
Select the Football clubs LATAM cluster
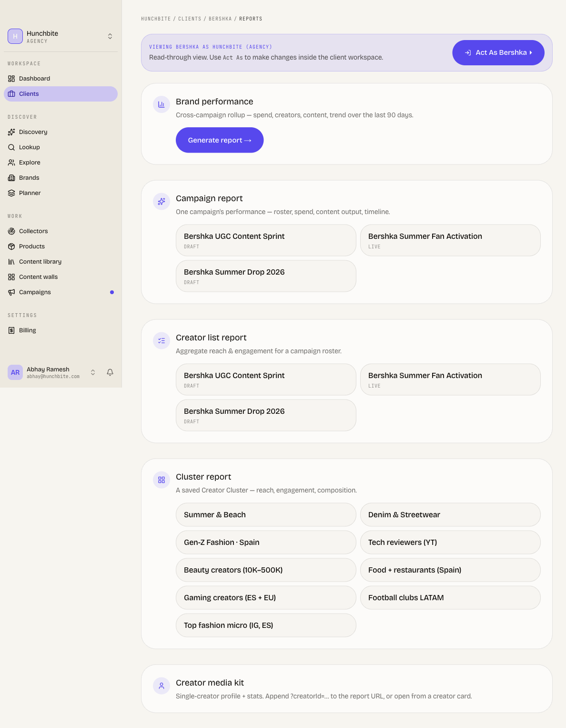click(450, 598)
